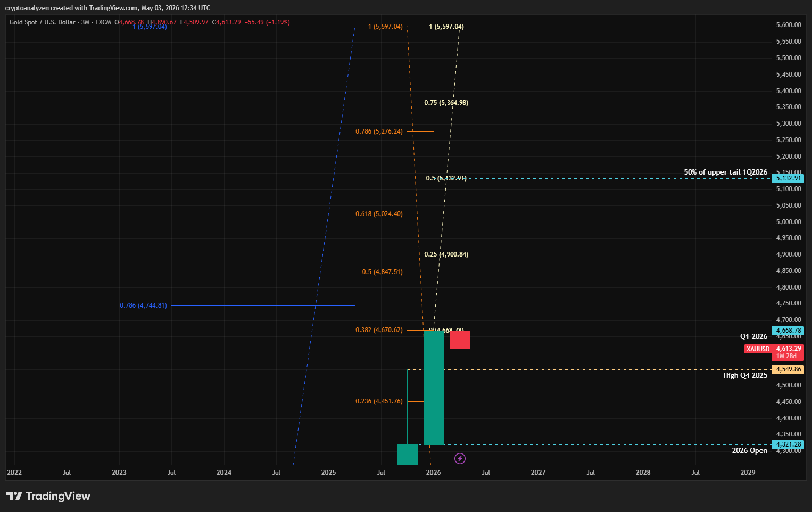Click the 2022 label on time axis
The width and height of the screenshot is (812, 512).
(14, 473)
